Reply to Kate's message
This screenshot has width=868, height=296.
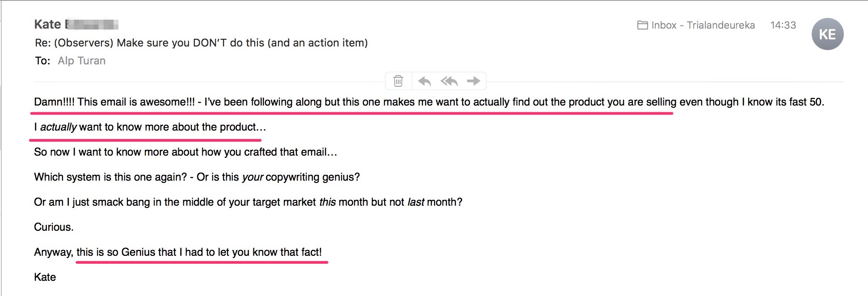[x=424, y=81]
